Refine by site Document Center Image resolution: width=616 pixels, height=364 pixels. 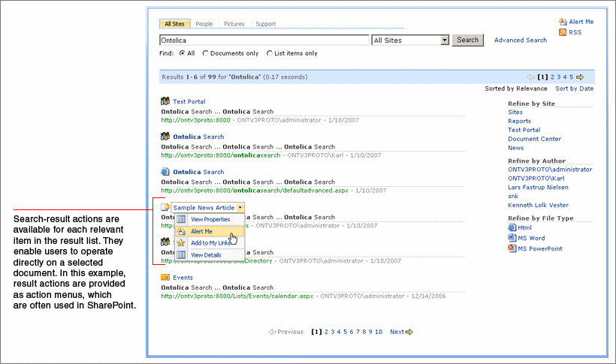(x=534, y=139)
